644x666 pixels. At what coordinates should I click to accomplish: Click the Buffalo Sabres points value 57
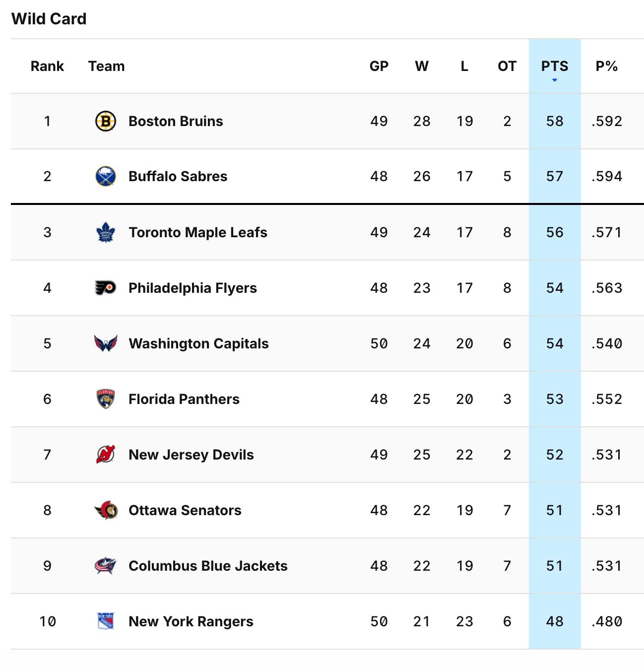(555, 176)
